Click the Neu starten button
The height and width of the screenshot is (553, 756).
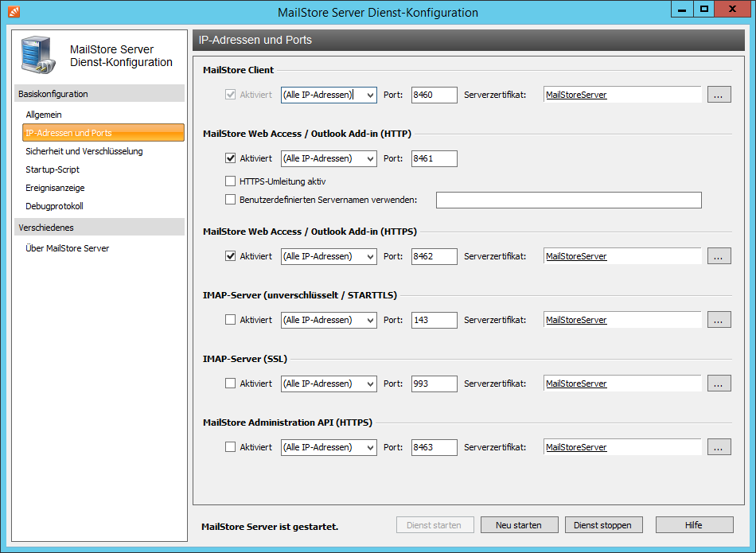pyautogui.click(x=520, y=525)
